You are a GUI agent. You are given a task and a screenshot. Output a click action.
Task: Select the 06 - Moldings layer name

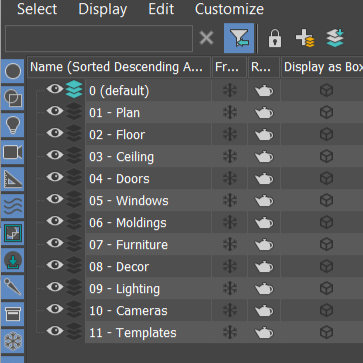coord(128,223)
